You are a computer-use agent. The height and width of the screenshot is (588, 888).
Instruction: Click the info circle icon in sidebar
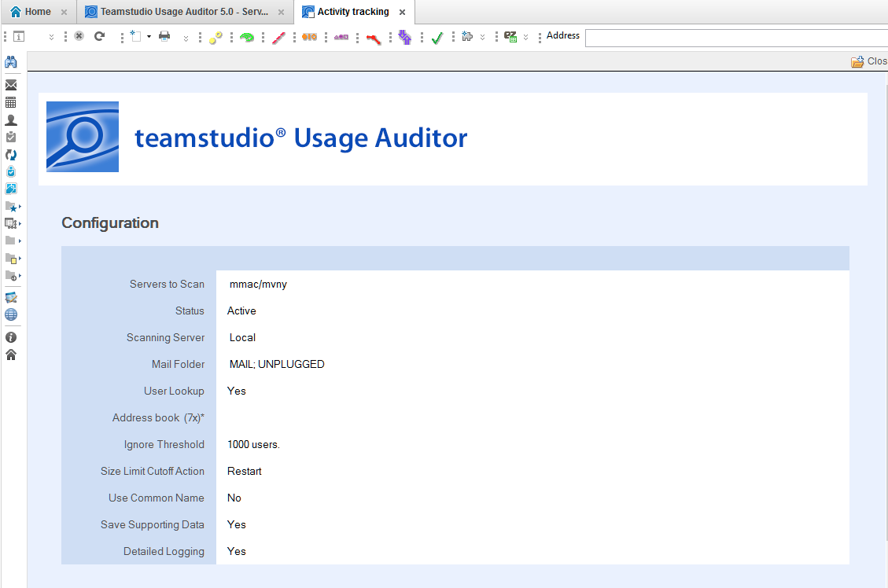[11, 337]
